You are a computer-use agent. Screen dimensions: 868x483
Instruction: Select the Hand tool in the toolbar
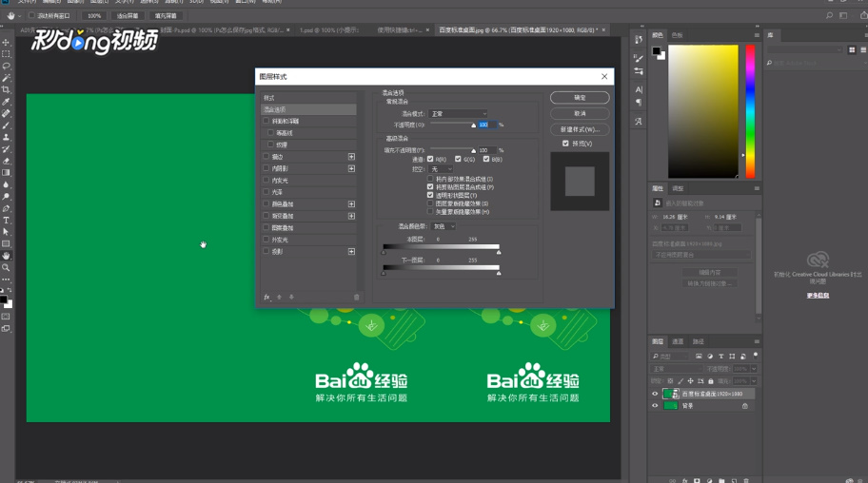click(x=6, y=256)
